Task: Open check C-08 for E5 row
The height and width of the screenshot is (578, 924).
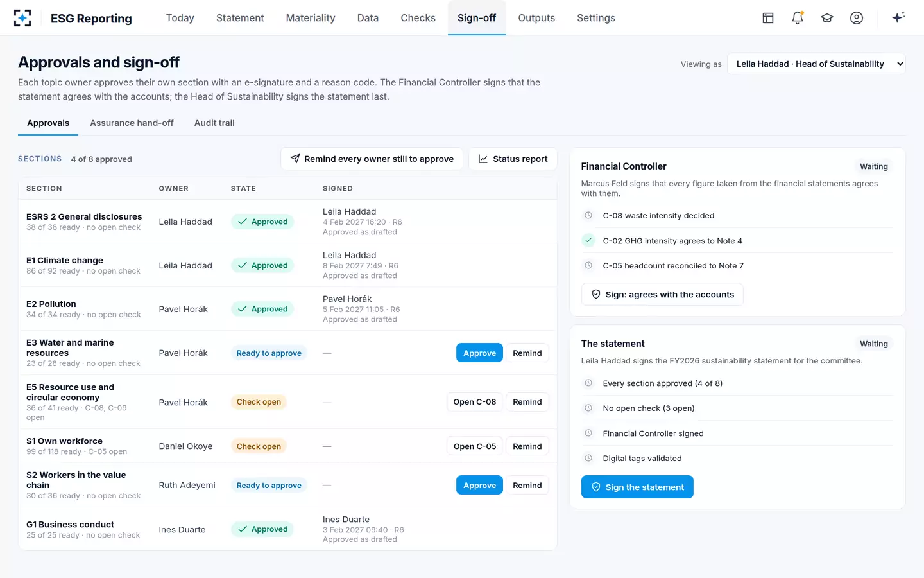Action: [474, 402]
